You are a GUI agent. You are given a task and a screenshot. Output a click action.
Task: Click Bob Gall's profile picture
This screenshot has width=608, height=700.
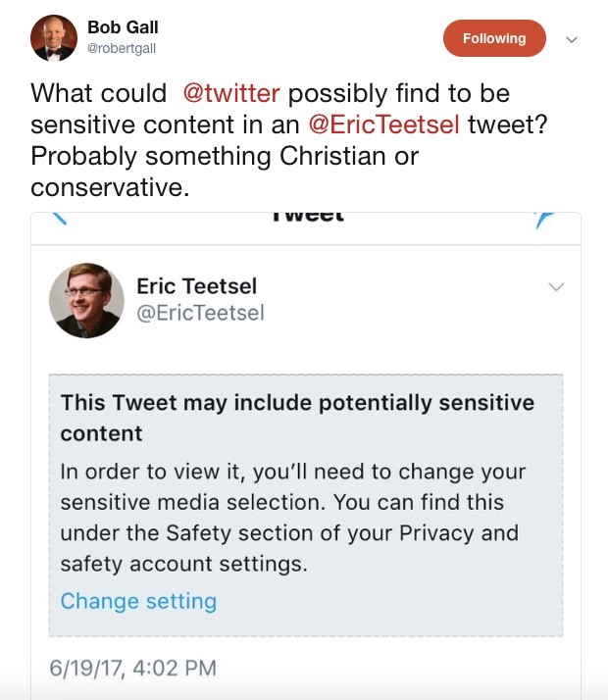pos(54,37)
